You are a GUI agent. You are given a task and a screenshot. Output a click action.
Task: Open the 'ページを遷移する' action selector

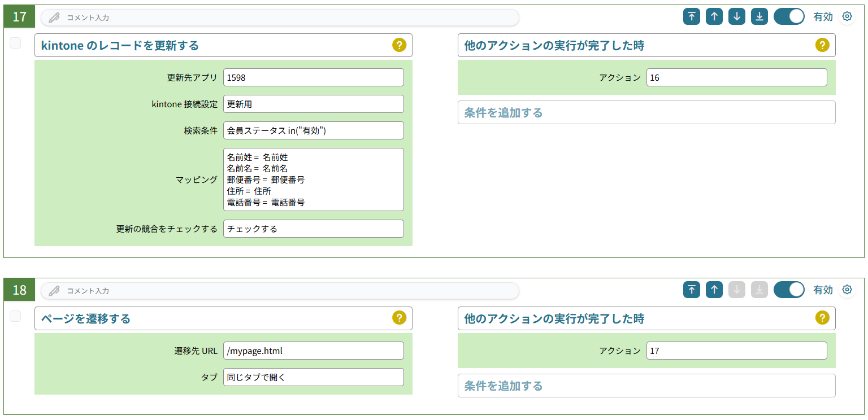pyautogui.click(x=223, y=318)
